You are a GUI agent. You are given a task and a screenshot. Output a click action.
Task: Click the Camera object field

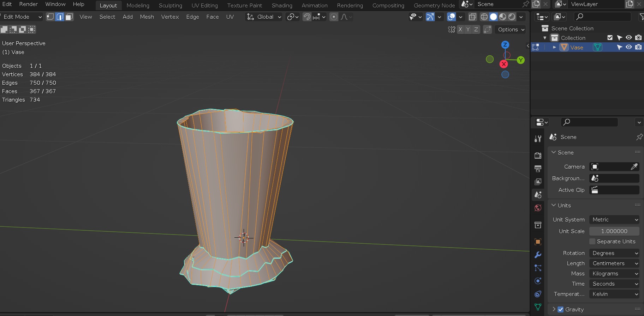610,166
